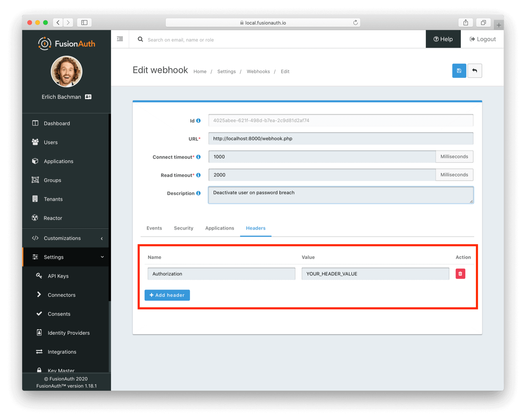Click the Add header button
Viewport: 526px width, 420px height.
[x=167, y=295]
